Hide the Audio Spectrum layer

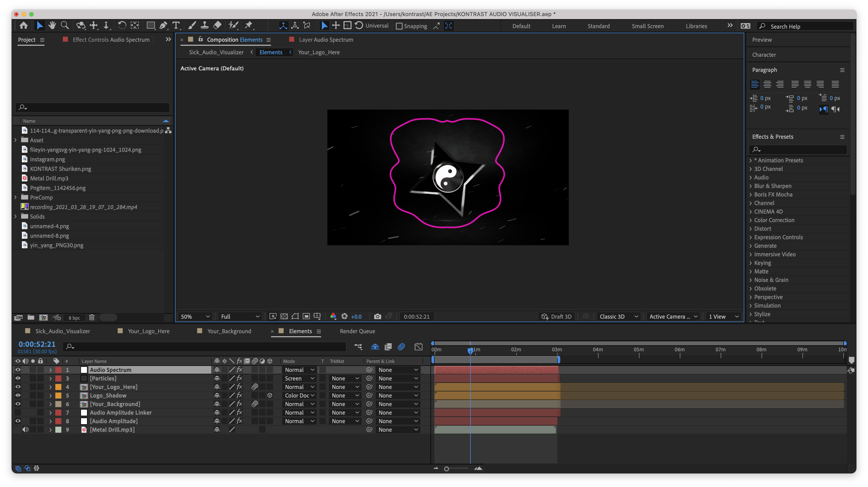pos(18,370)
